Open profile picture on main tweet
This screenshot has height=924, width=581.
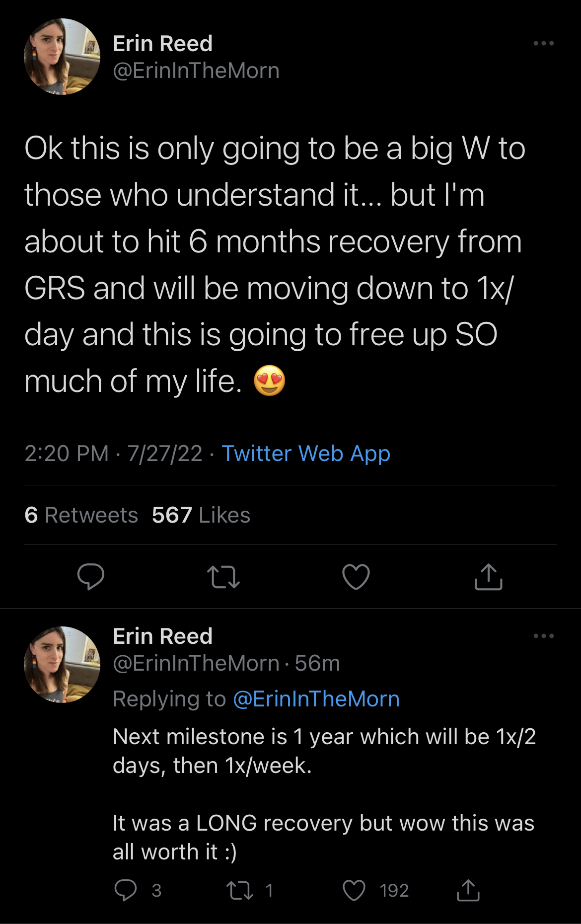[x=62, y=57]
